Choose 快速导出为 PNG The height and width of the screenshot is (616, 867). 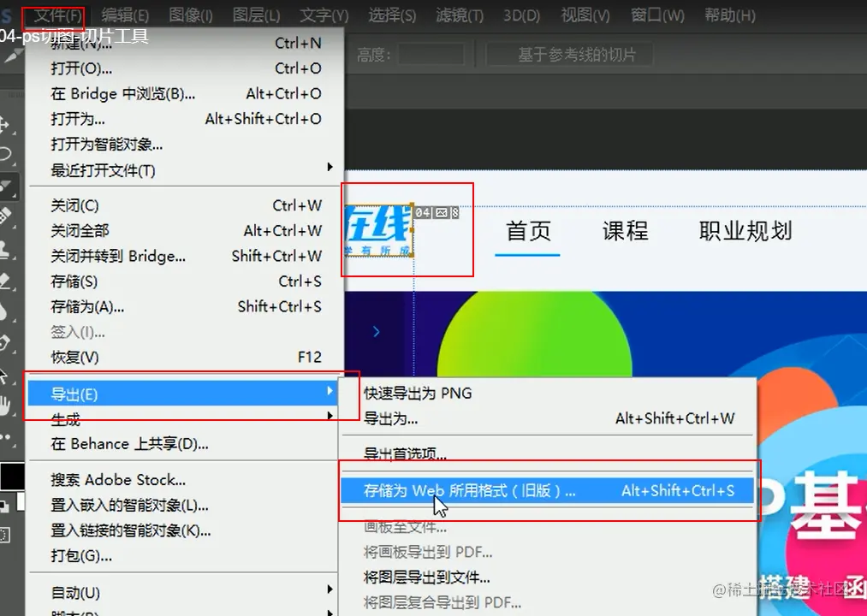point(548,394)
